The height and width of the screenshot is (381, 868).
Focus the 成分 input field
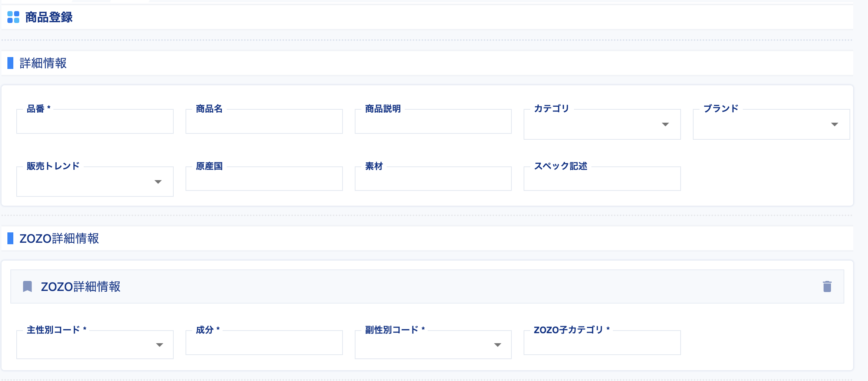tap(264, 343)
